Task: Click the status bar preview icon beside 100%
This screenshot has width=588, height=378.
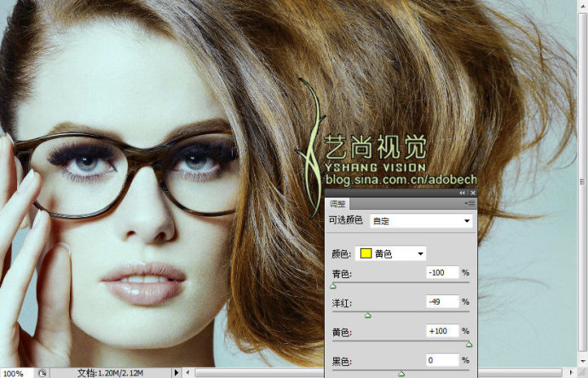Action: tap(43, 373)
